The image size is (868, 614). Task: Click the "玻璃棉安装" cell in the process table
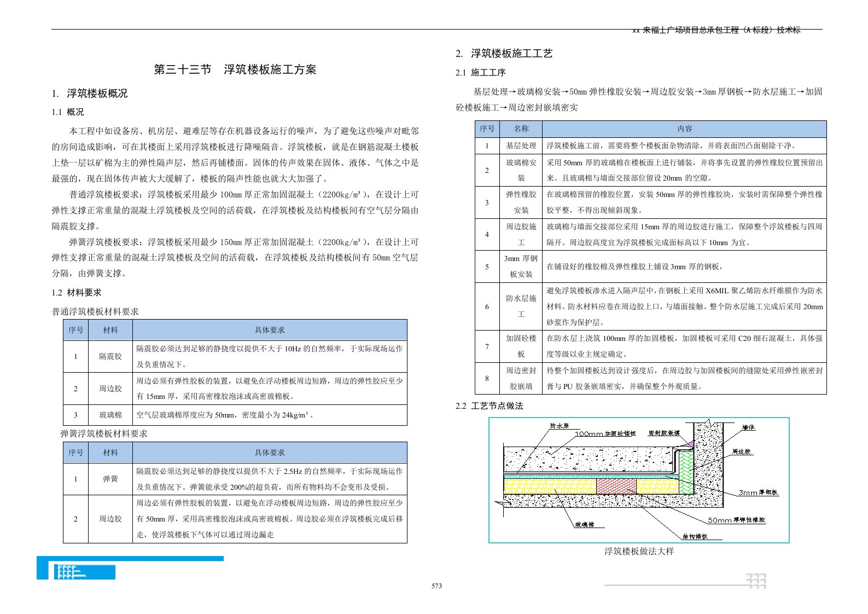(x=521, y=170)
